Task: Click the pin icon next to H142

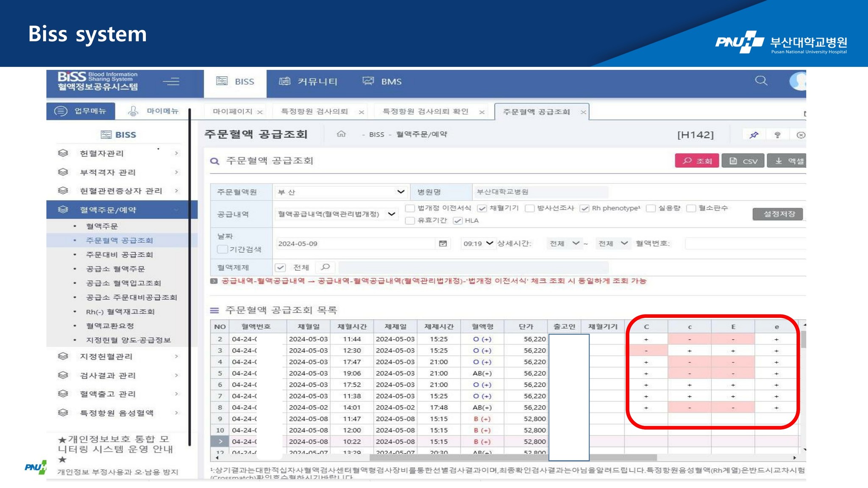Action: coord(754,135)
